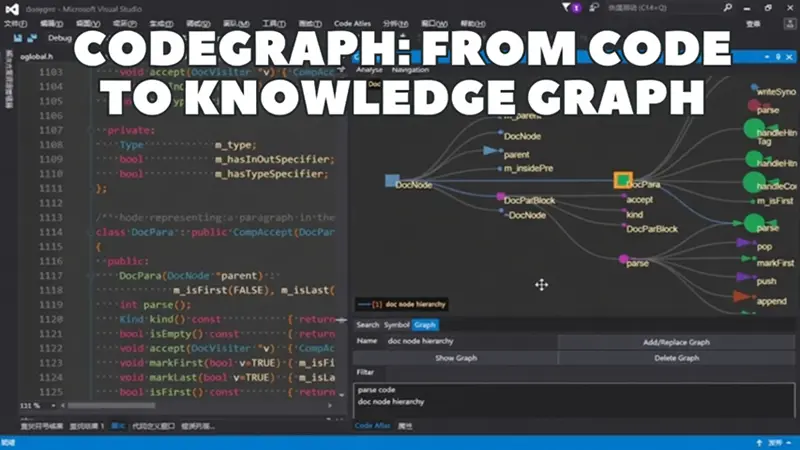Click the editor horizontal scrollbar thumb
The width and height of the screenshot is (800, 450).
click(111, 406)
